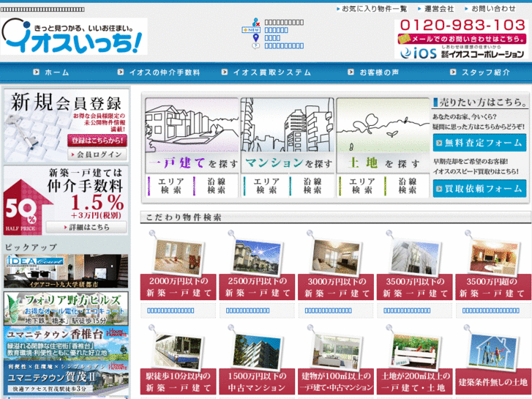Click 登録はこちらから! red button
The height and width of the screenshot is (399, 532).
tap(97, 141)
